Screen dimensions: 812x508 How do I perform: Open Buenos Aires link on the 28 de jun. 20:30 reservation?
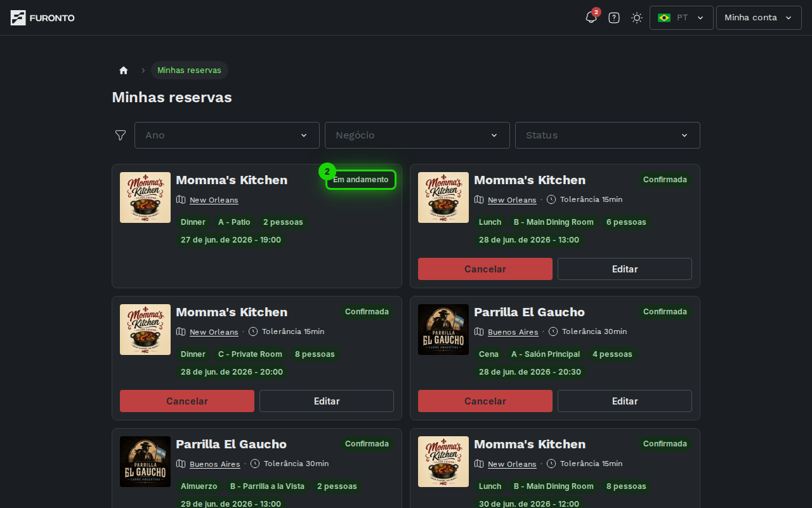pyautogui.click(x=513, y=332)
